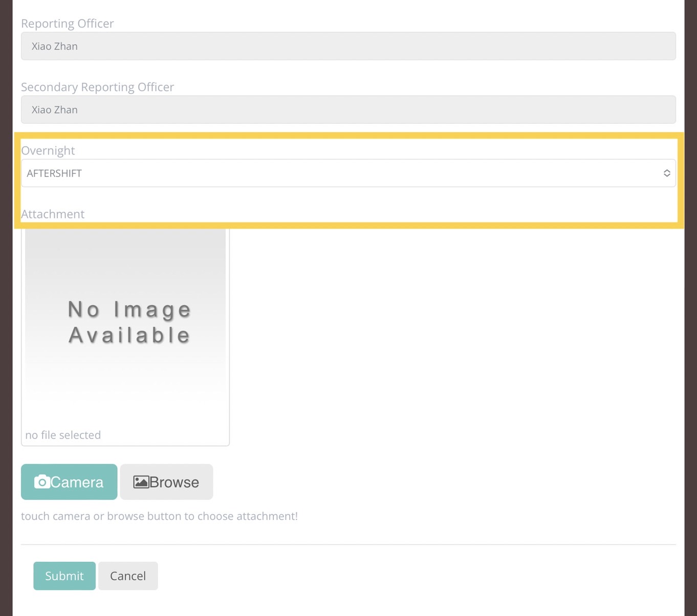Click the horizontal divider above Submit
The height and width of the screenshot is (616, 697).
[348, 545]
